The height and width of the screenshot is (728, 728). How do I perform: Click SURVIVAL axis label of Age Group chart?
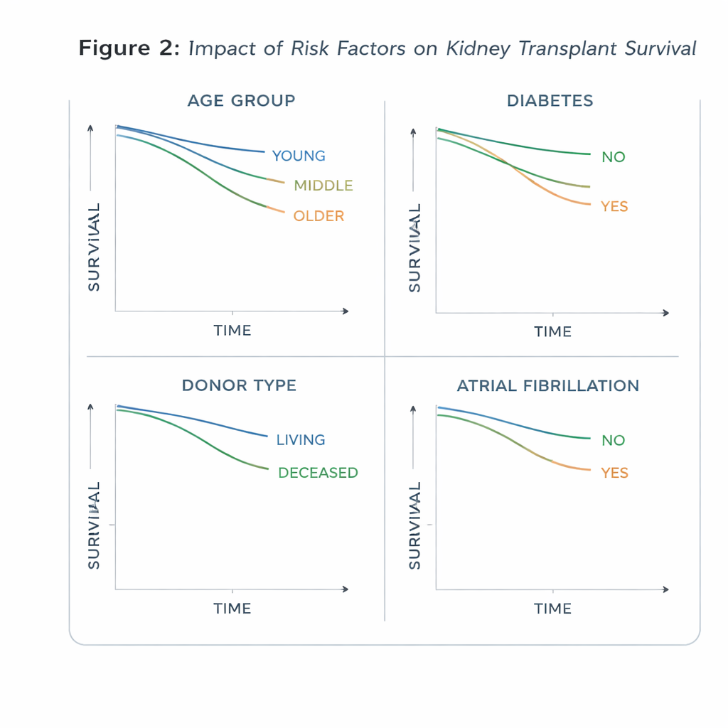(94, 247)
